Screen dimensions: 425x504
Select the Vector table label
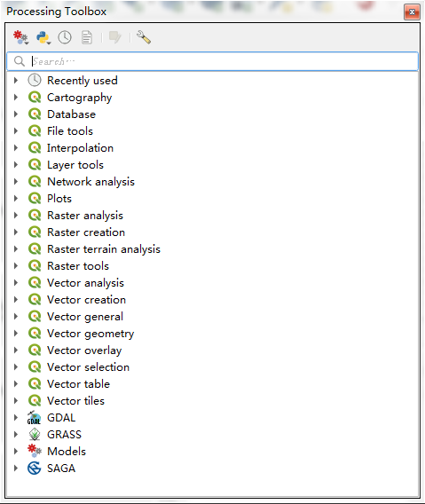click(x=78, y=384)
